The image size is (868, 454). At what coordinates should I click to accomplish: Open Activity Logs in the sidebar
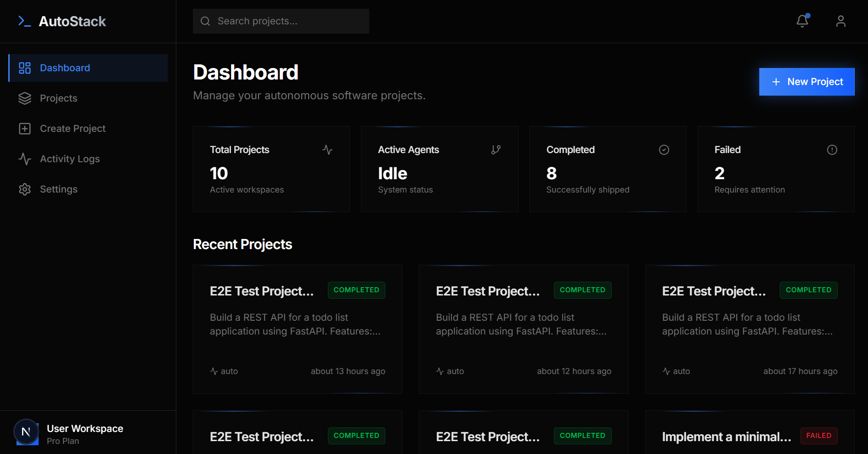point(88,159)
